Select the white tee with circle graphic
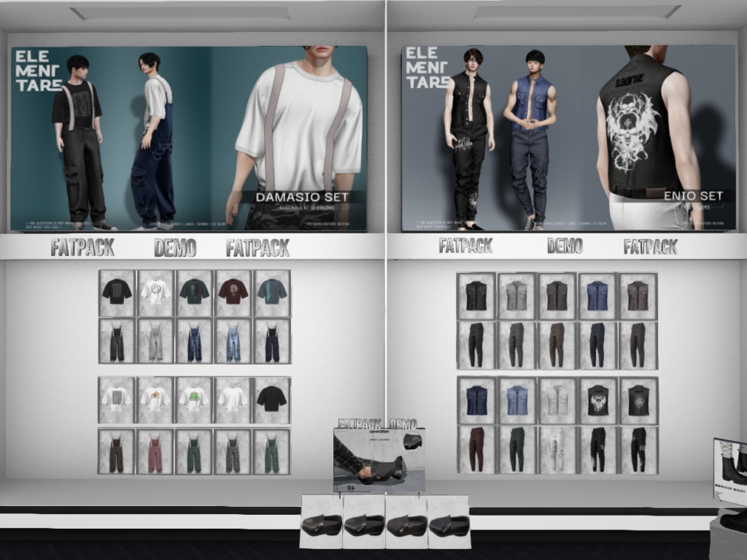This screenshot has height=560, width=747. [156, 293]
